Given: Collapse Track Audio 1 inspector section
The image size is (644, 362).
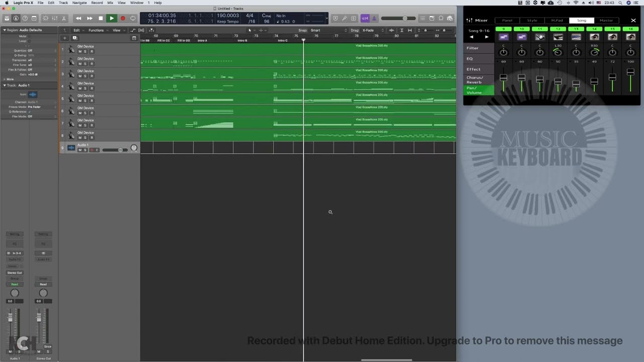Looking at the screenshot, I should 4,85.
